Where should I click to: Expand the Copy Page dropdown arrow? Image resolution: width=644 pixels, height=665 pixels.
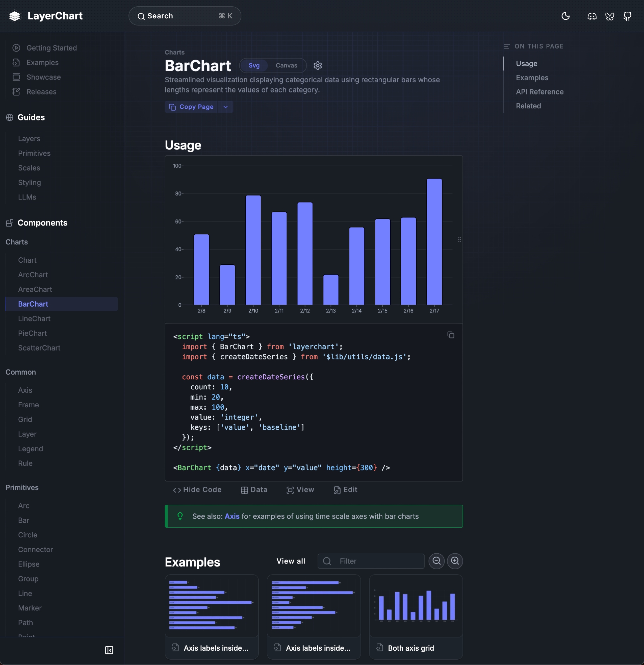[x=225, y=107]
